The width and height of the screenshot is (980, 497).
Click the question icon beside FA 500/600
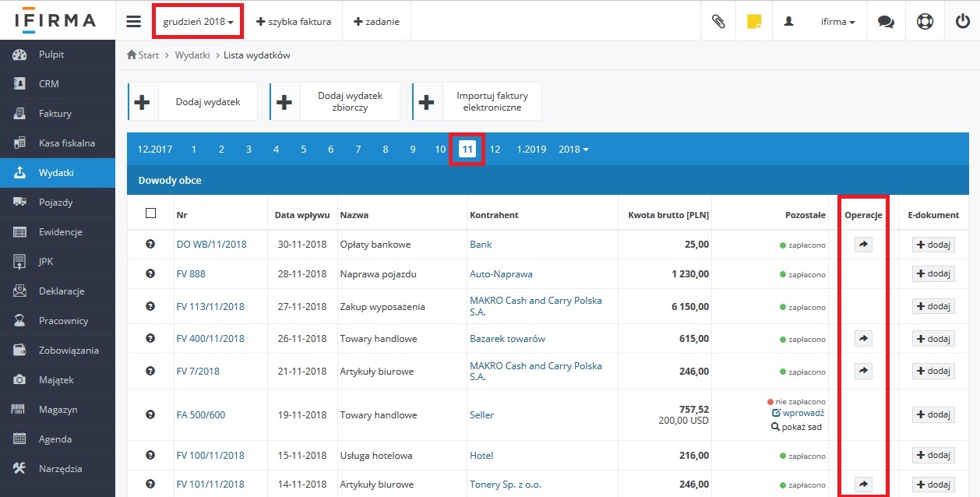point(150,414)
